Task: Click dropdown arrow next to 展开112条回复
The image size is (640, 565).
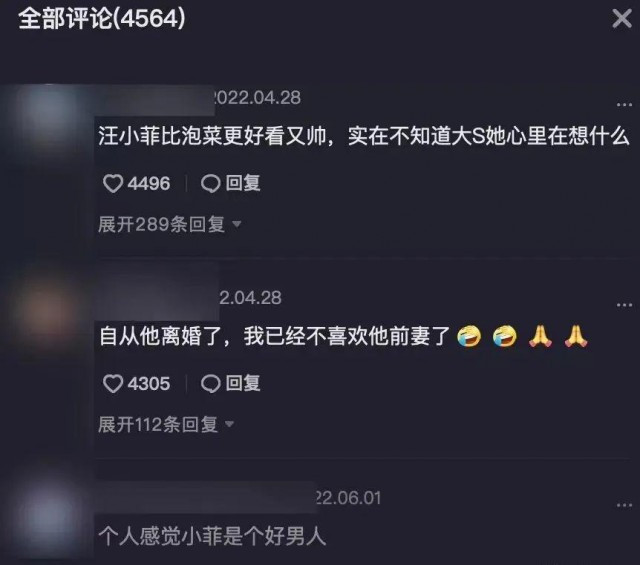Action: [x=229, y=424]
